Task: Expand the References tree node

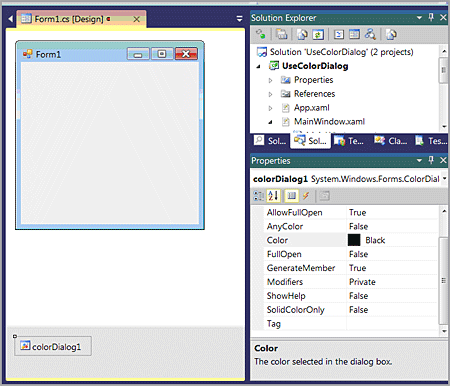Action: [x=270, y=94]
